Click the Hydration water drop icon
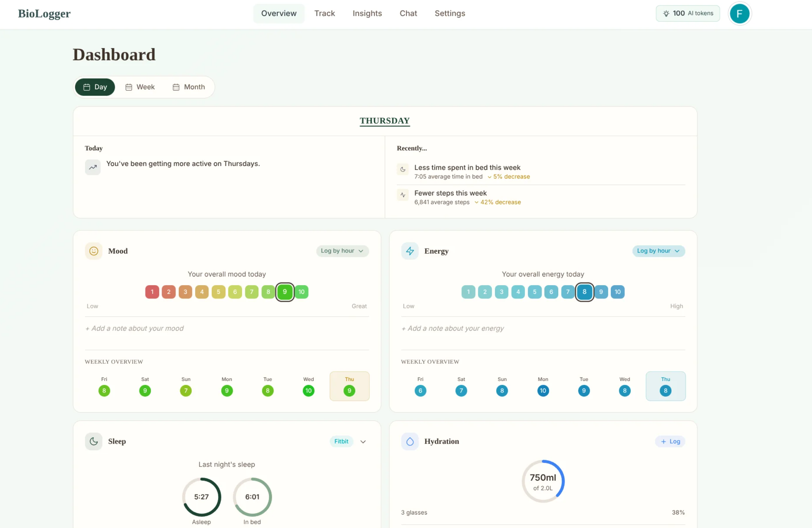This screenshot has height=528, width=812. pyautogui.click(x=410, y=441)
